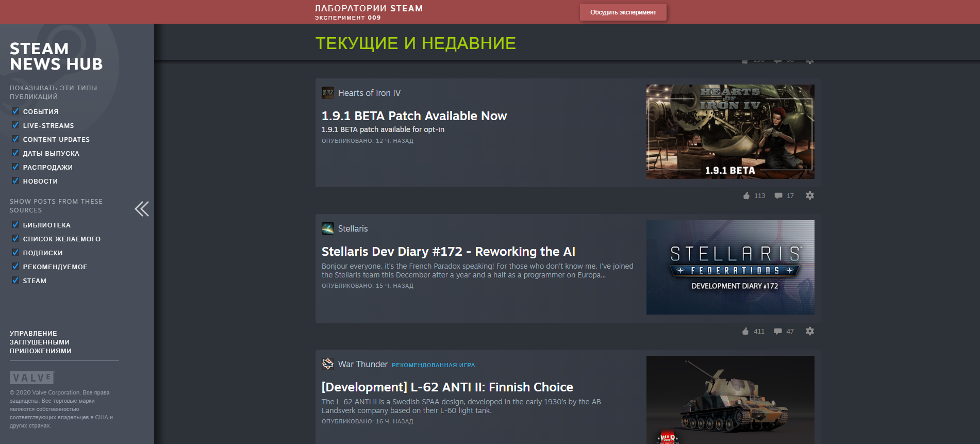
Task: Uncheck the СОБЫТИЯ checkbox
Action: click(15, 111)
